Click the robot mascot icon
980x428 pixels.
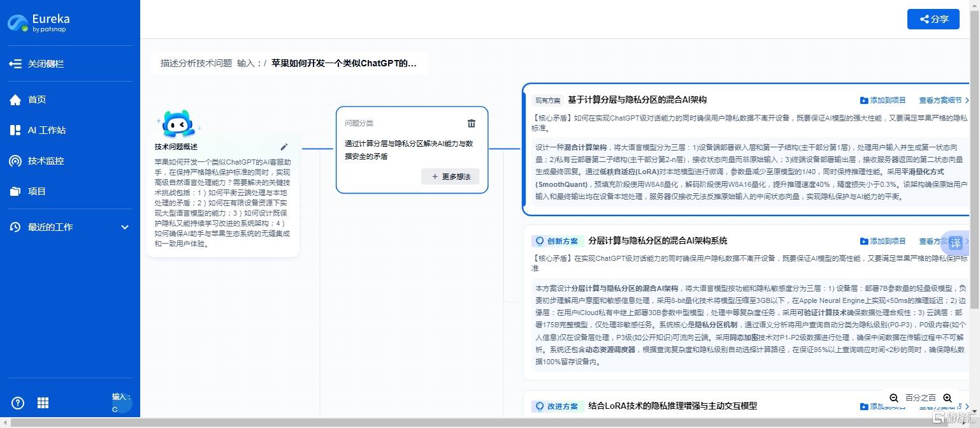pyautogui.click(x=178, y=124)
